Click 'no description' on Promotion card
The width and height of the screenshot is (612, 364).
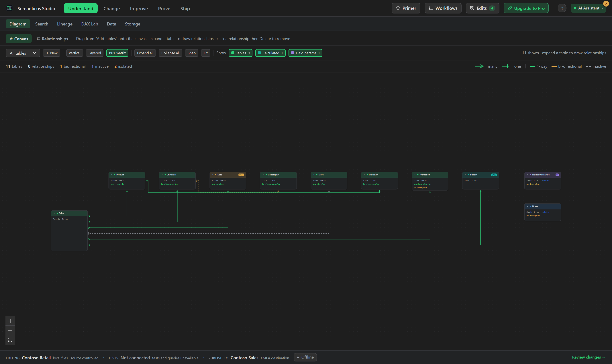(x=420, y=188)
